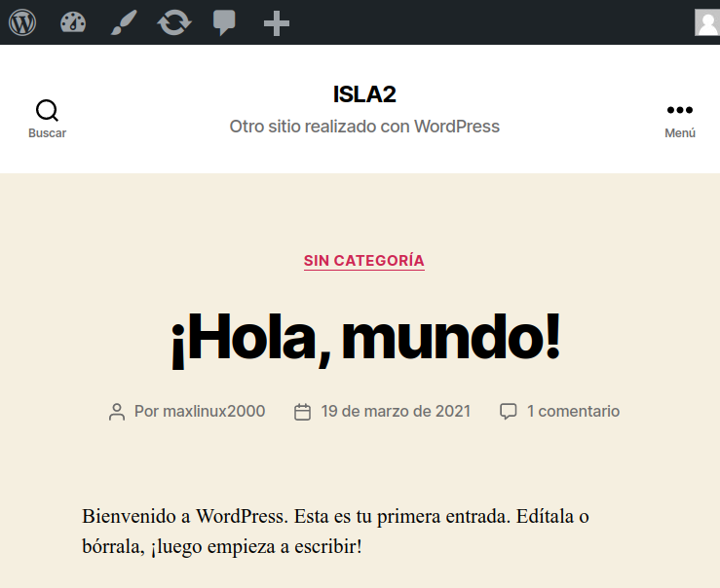
Task: Click the speech bubble icon beside 1 comentario
Action: 509,412
